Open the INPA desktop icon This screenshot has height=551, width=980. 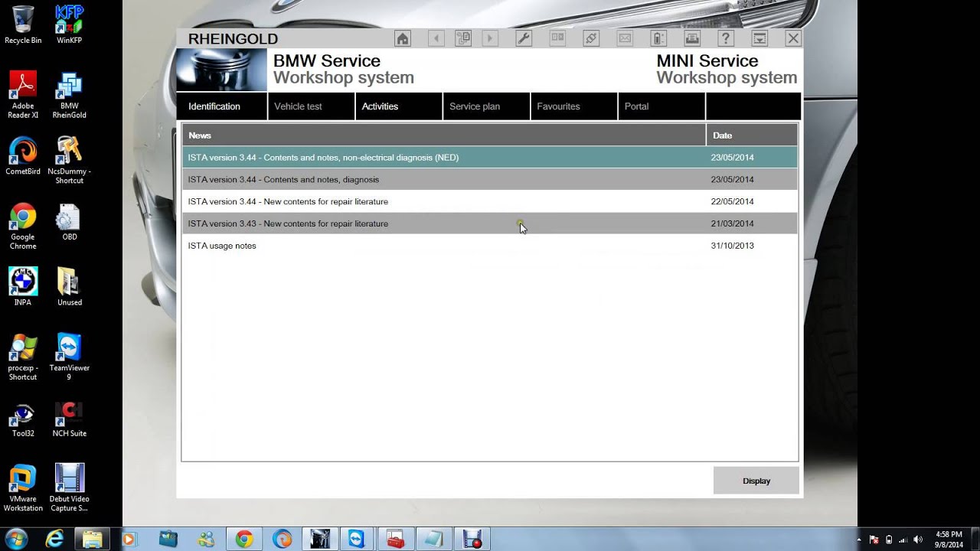(23, 287)
